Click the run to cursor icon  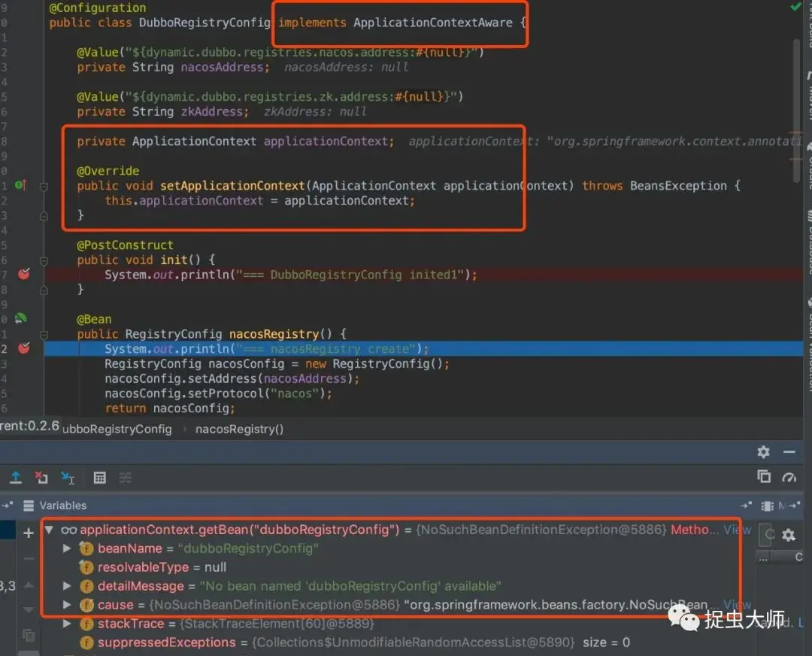pos(68,477)
